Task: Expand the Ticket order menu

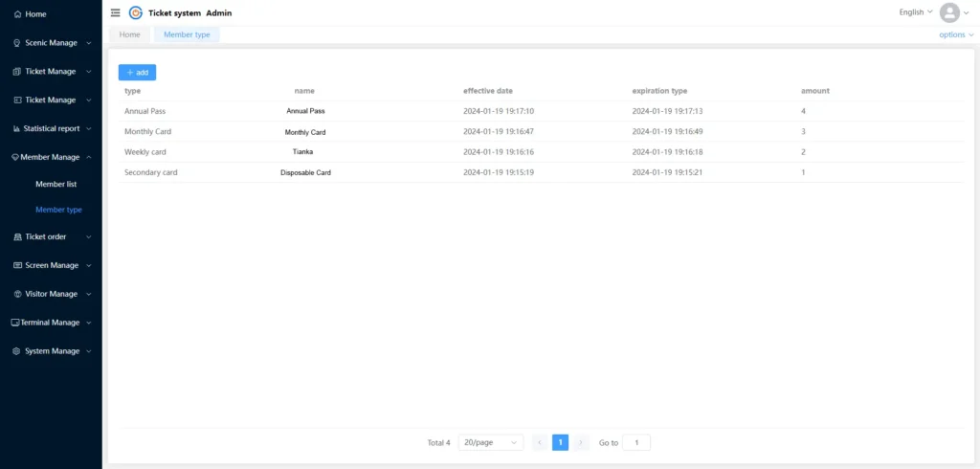Action: 51,236
